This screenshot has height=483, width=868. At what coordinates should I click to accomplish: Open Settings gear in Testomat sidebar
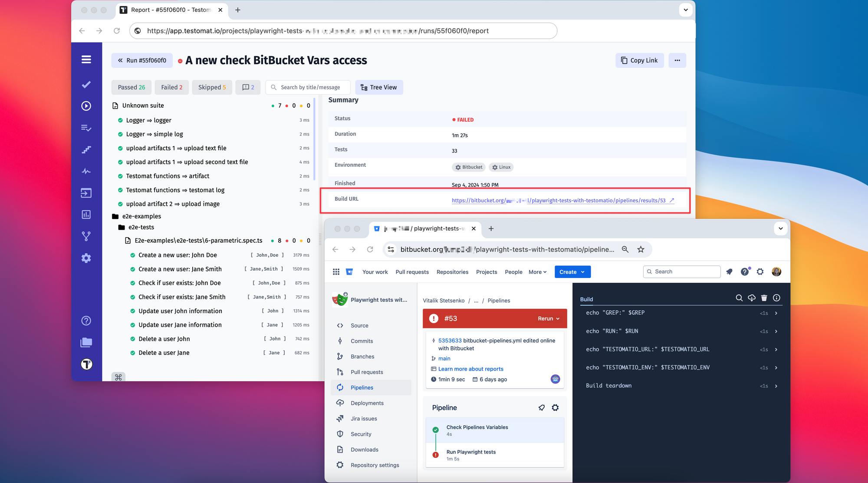tap(86, 258)
